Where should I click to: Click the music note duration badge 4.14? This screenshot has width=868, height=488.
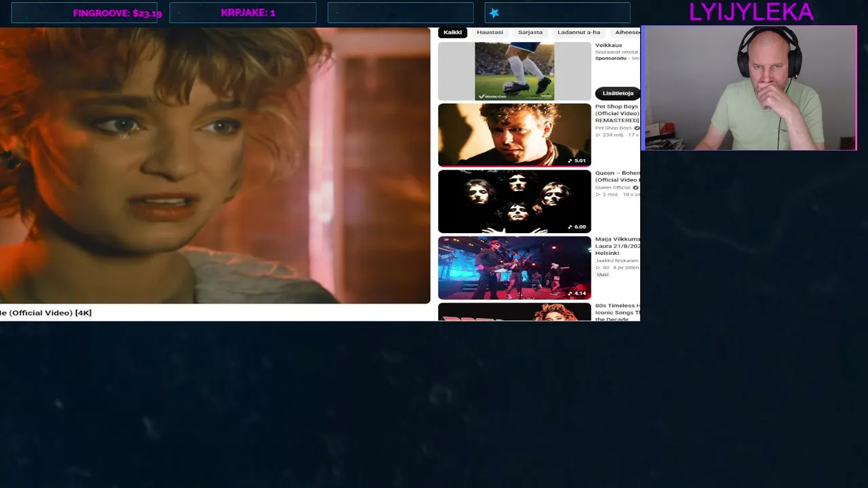(x=576, y=293)
